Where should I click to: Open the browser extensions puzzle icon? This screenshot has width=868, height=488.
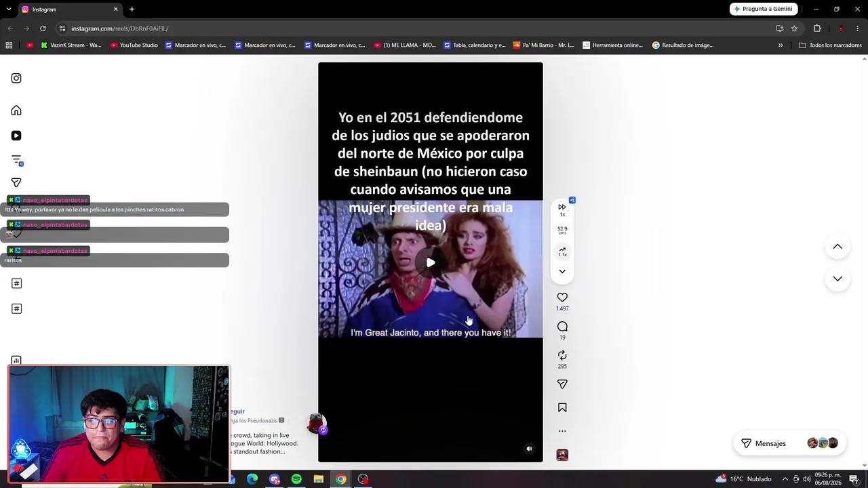(817, 28)
